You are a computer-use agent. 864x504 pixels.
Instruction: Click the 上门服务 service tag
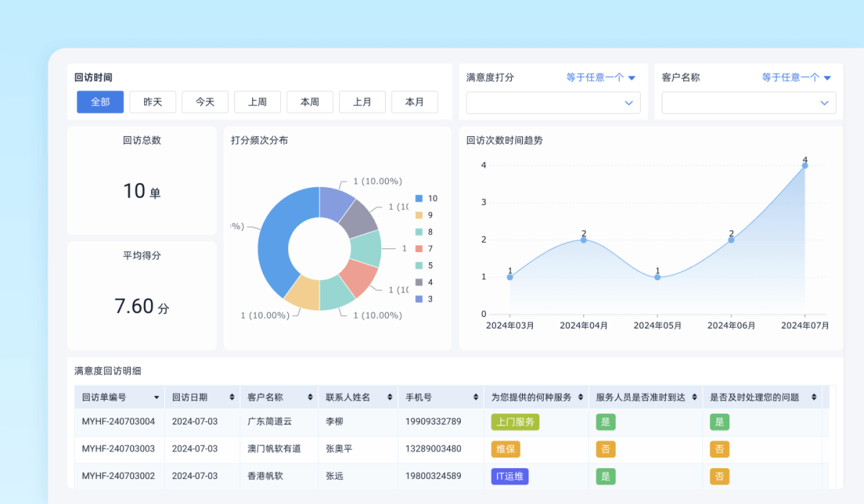[x=516, y=422]
